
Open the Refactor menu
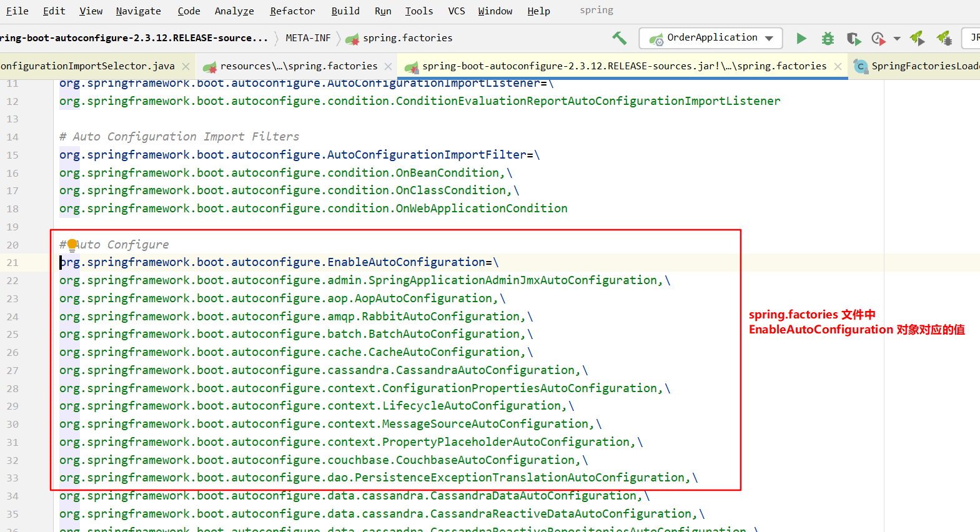(x=292, y=11)
